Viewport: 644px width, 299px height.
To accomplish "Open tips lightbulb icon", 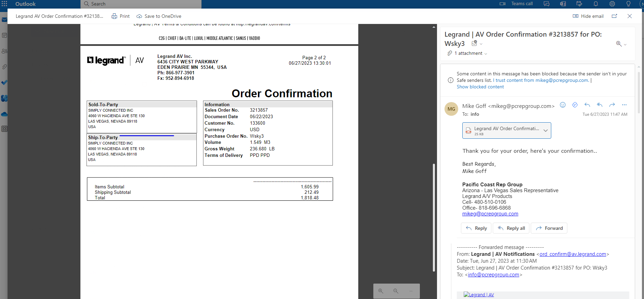I will [x=629, y=4].
